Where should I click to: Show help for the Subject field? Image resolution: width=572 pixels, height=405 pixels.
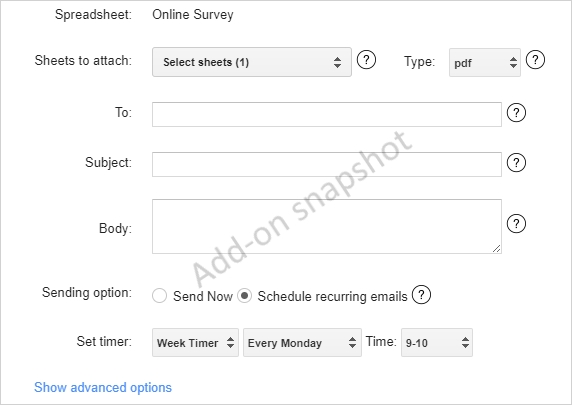point(516,162)
